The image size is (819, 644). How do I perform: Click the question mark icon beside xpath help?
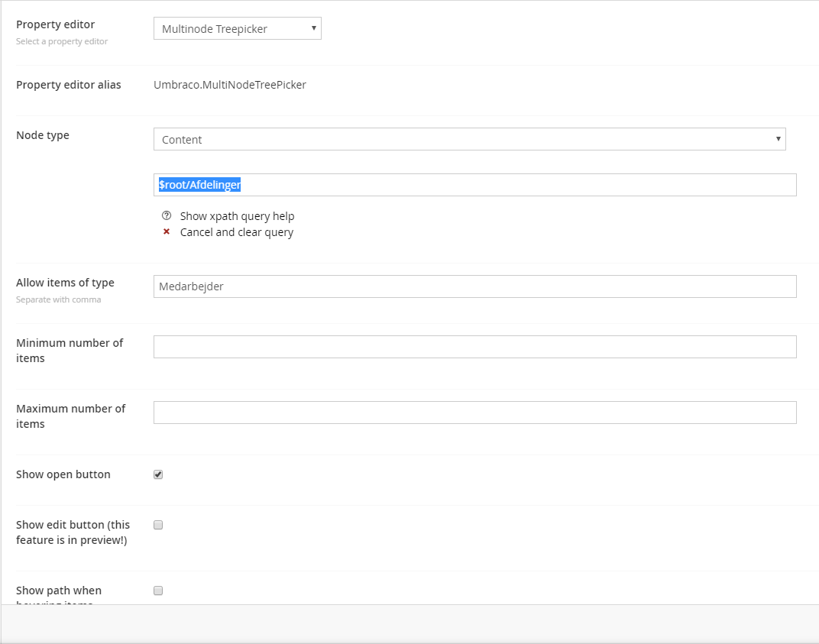click(167, 216)
